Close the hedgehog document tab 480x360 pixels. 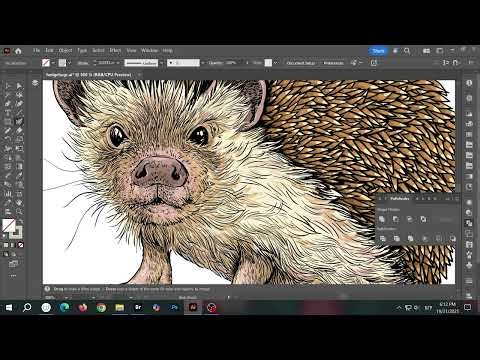139,75
